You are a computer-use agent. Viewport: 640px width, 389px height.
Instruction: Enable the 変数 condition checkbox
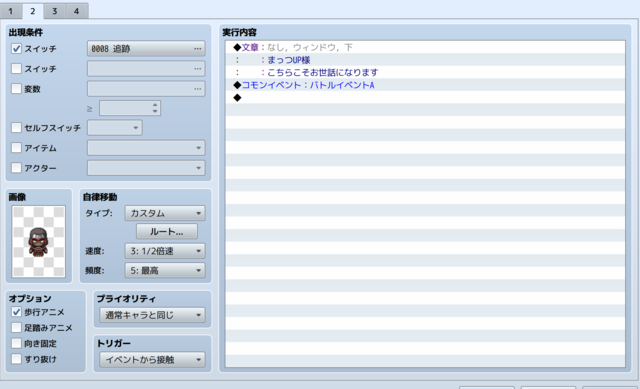(x=16, y=89)
